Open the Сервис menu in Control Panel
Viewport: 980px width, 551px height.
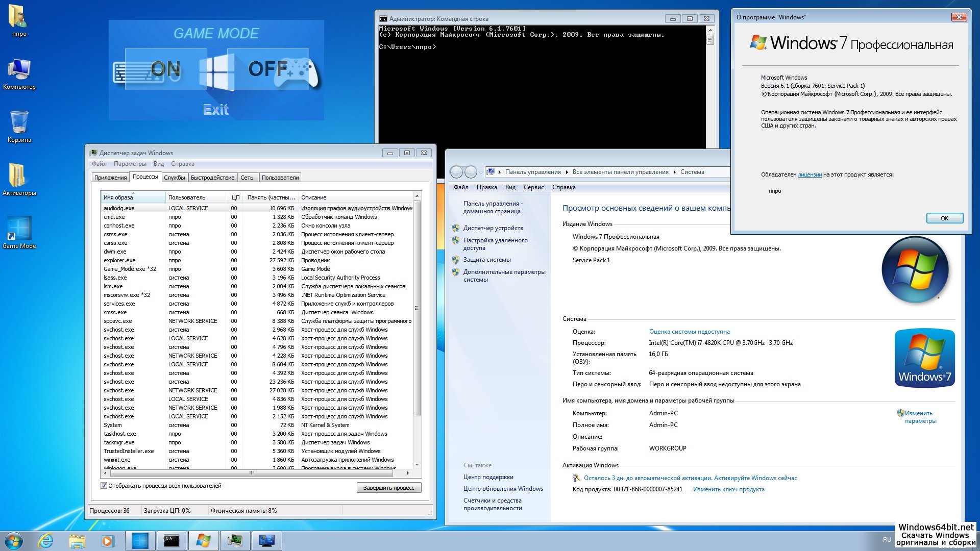533,187
